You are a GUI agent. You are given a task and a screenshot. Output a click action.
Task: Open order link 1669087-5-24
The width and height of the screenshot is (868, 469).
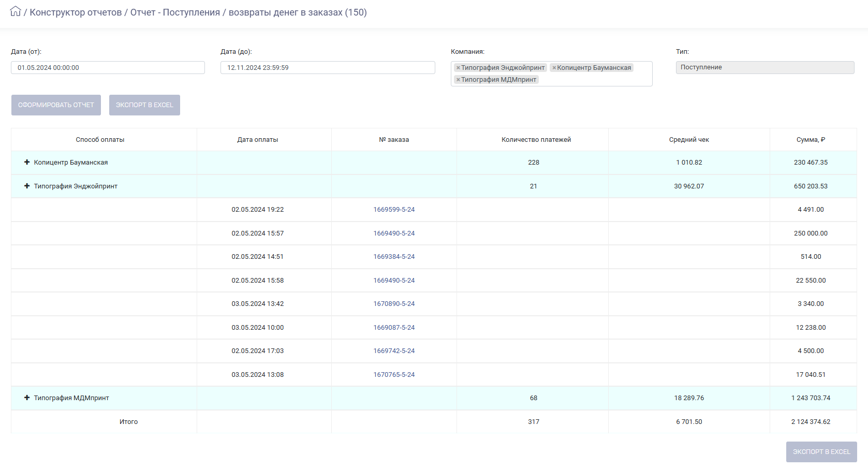[394, 328]
